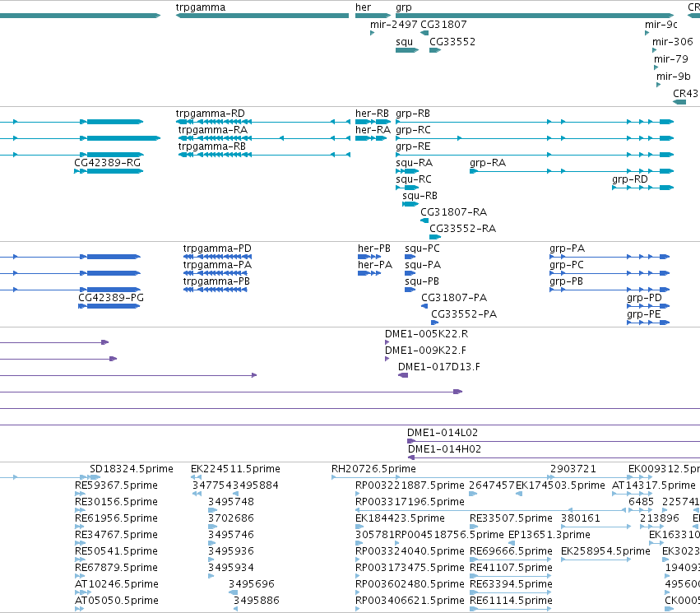Click the RE59367.5prime EST label
This screenshot has height=613, width=700.
pos(117,485)
